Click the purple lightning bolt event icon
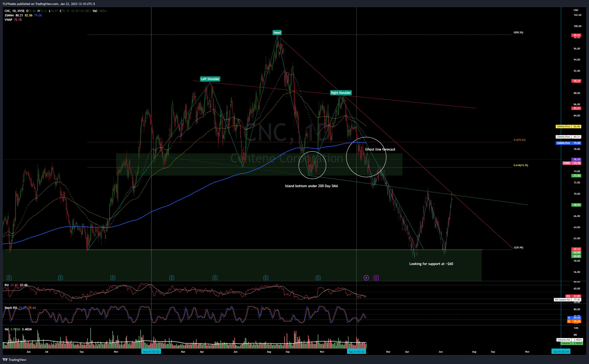Image resolution: width=589 pixels, height=364 pixels. 366,278
